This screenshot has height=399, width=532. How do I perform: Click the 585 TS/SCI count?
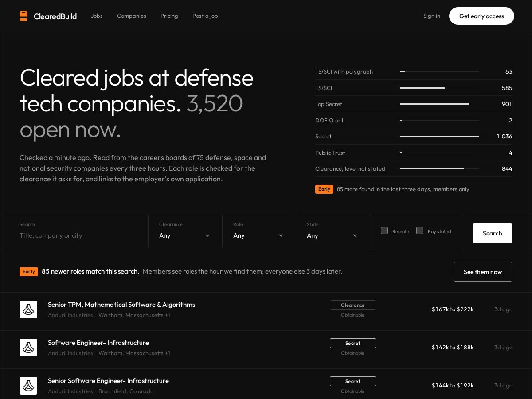507,88
